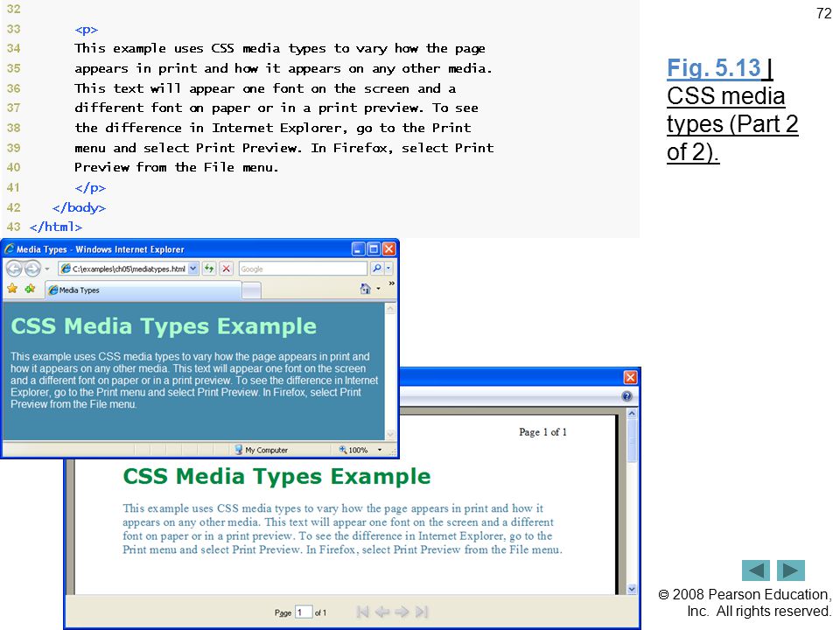This screenshot has height=630, width=840.
Task: Click code line 'Preview from the File menu.'
Action: coord(176,168)
